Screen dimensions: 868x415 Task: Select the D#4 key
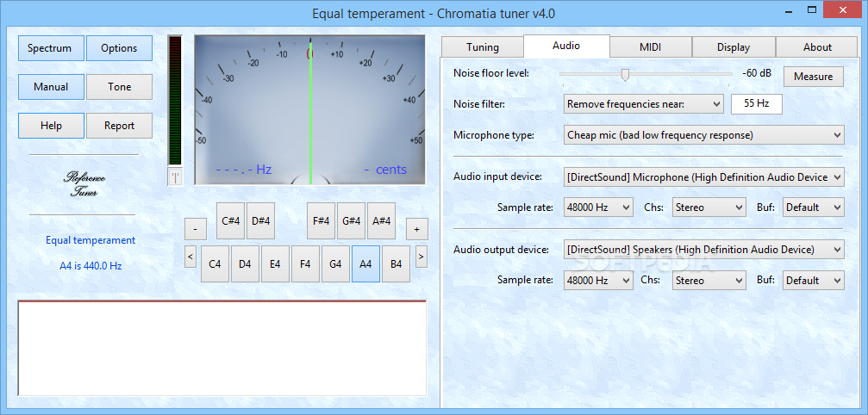click(x=260, y=220)
